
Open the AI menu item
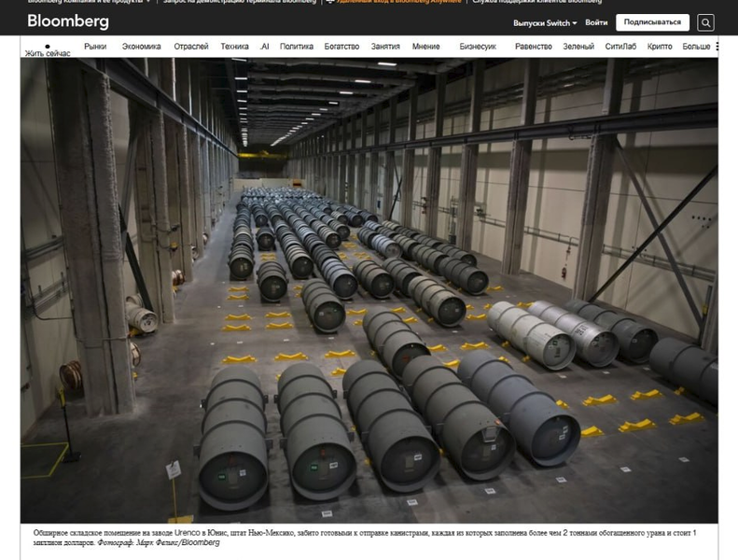[265, 46]
